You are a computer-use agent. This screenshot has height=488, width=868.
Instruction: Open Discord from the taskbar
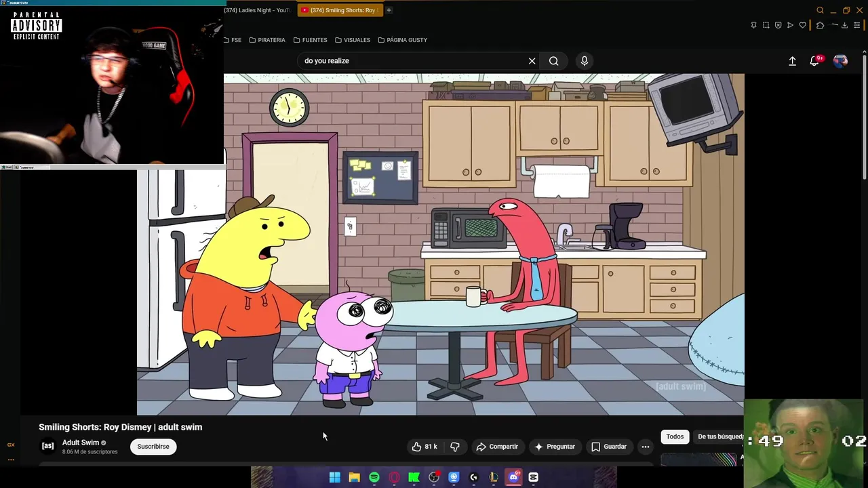point(513,477)
